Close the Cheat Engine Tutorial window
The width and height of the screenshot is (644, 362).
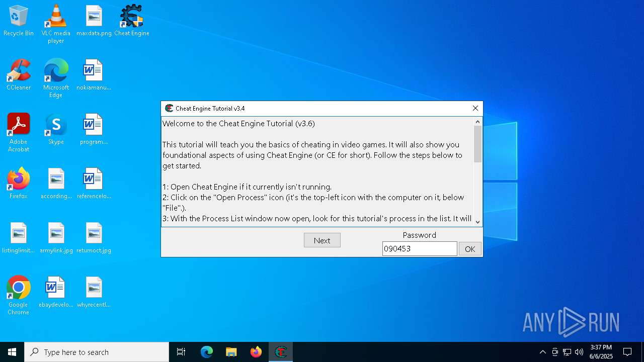(x=475, y=108)
